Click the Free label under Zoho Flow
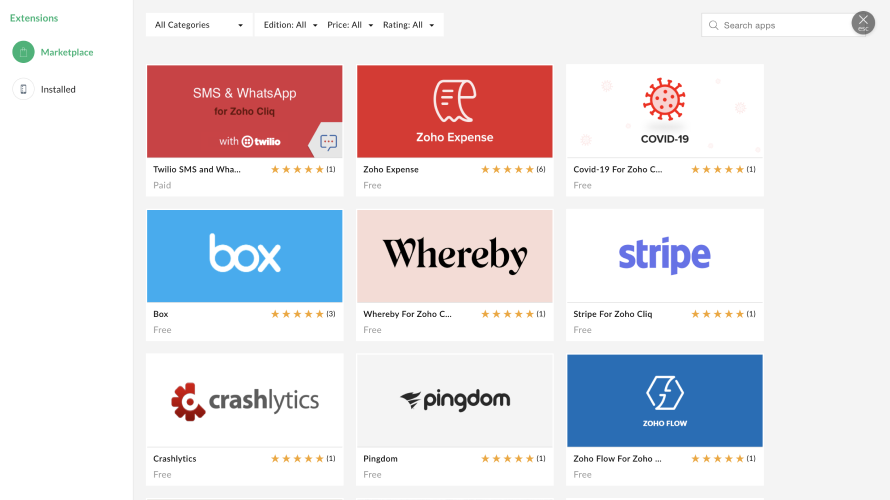890x500 pixels. click(582, 474)
